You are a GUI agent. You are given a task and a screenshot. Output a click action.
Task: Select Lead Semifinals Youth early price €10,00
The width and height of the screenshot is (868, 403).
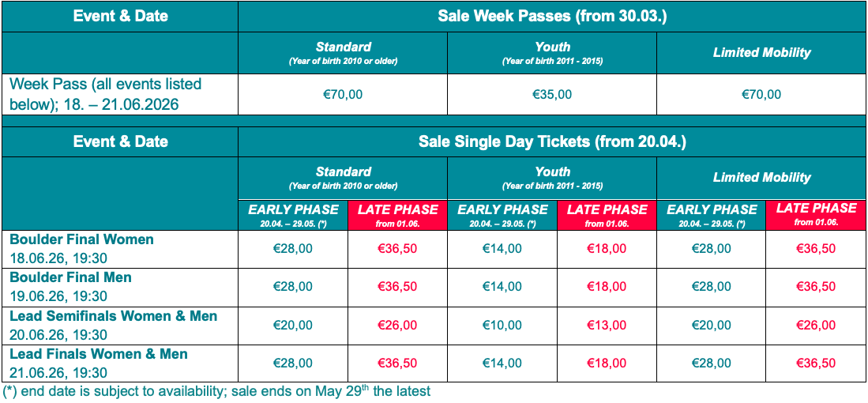click(502, 326)
